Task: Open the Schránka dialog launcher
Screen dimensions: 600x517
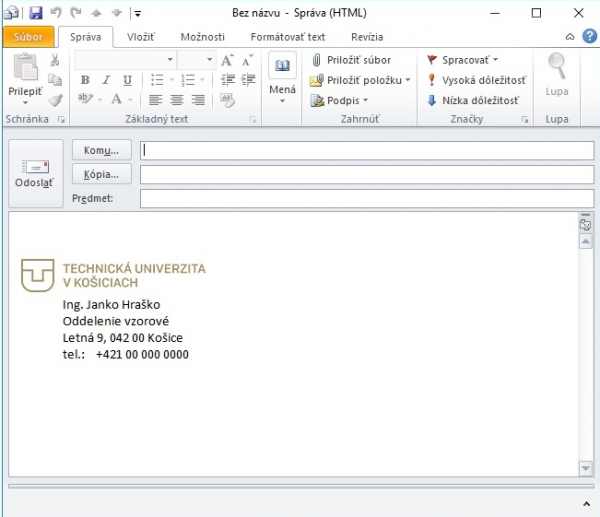Action: click(x=61, y=120)
